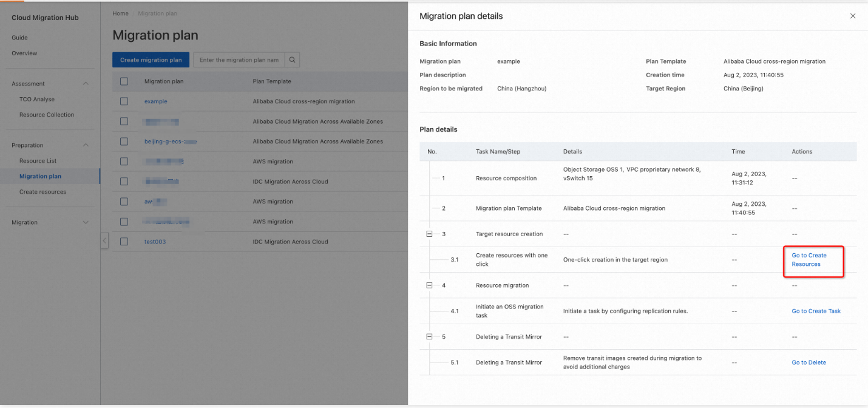Viewport: 868px width, 408px height.
Task: Collapse the sidebar using the arrow handle
Action: [104, 241]
